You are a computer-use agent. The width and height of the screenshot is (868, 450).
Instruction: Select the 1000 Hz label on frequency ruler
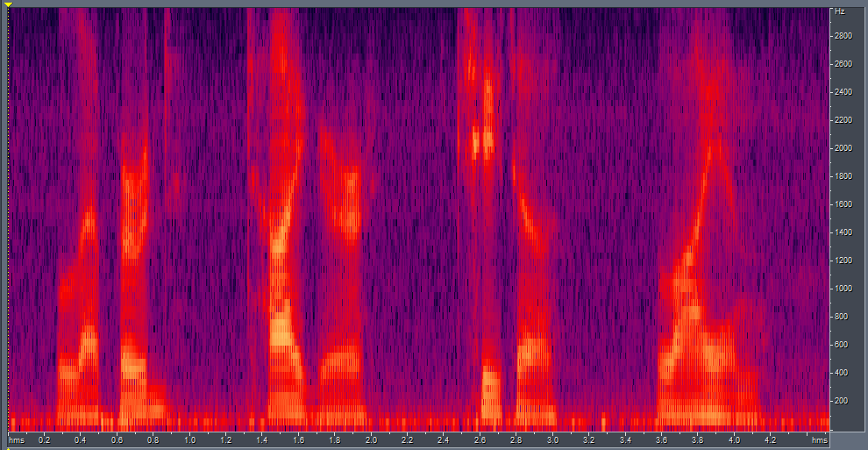[x=843, y=289]
